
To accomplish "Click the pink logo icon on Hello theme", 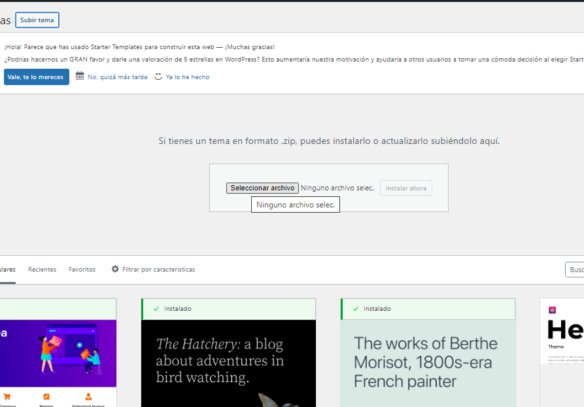I will pyautogui.click(x=552, y=310).
